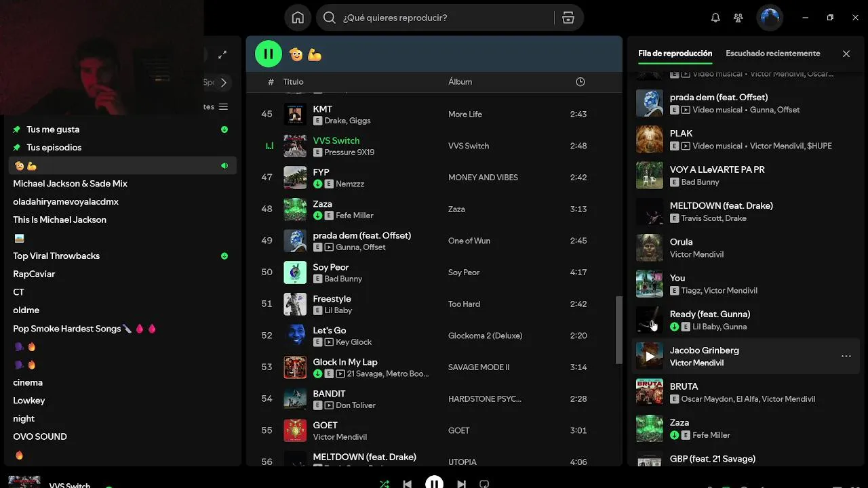Sort tracks by the Título column

(x=294, y=81)
